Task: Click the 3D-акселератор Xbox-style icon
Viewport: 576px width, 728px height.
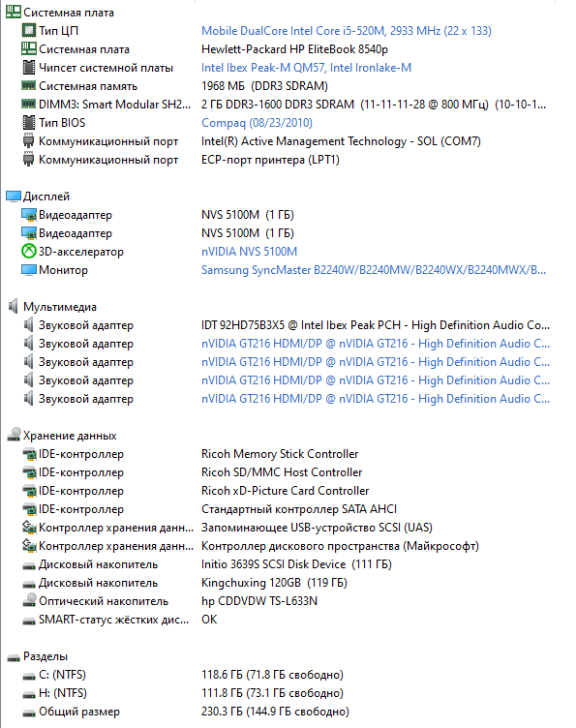Action: 29,251
